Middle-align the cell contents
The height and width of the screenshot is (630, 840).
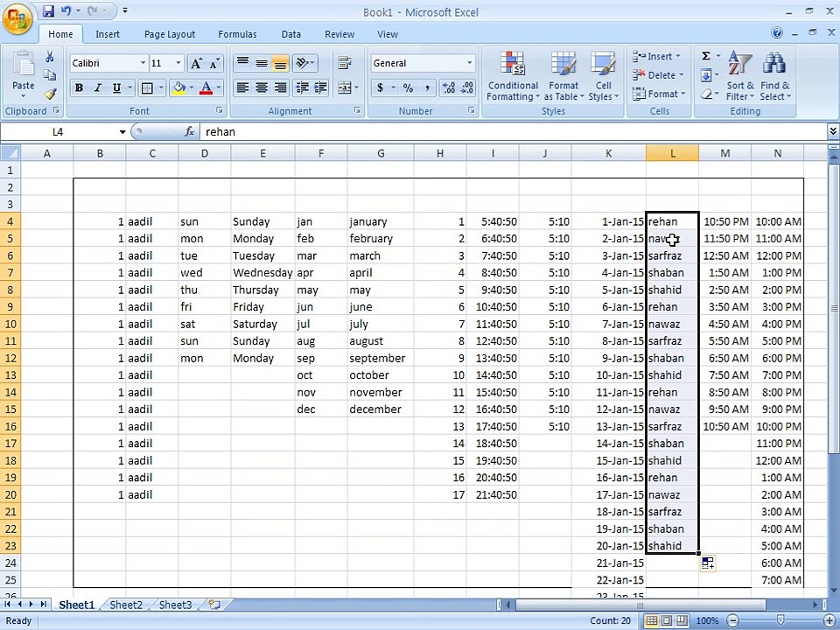[262, 63]
